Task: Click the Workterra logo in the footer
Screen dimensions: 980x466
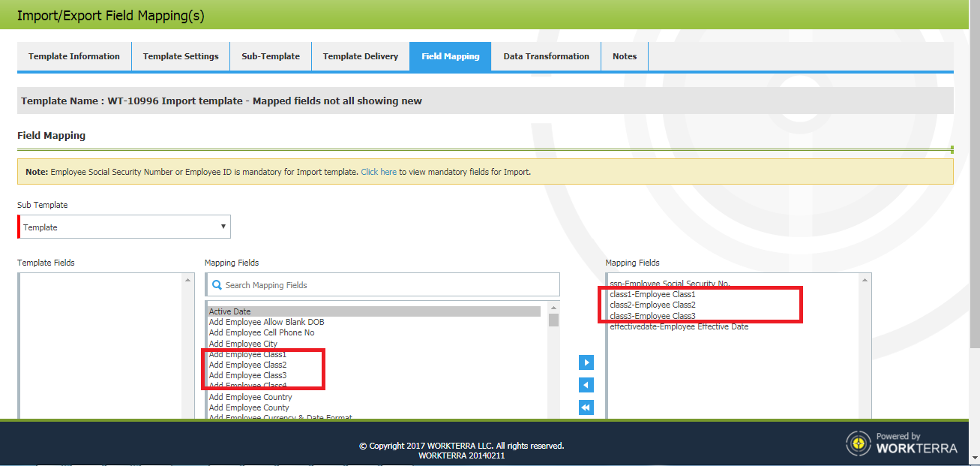Action: click(858, 443)
